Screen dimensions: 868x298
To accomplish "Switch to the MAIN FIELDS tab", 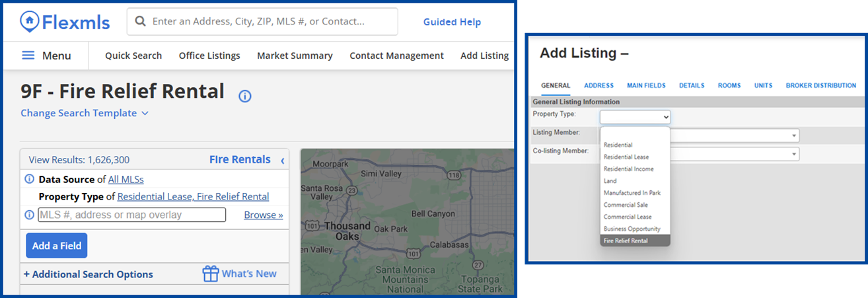I will [x=646, y=85].
